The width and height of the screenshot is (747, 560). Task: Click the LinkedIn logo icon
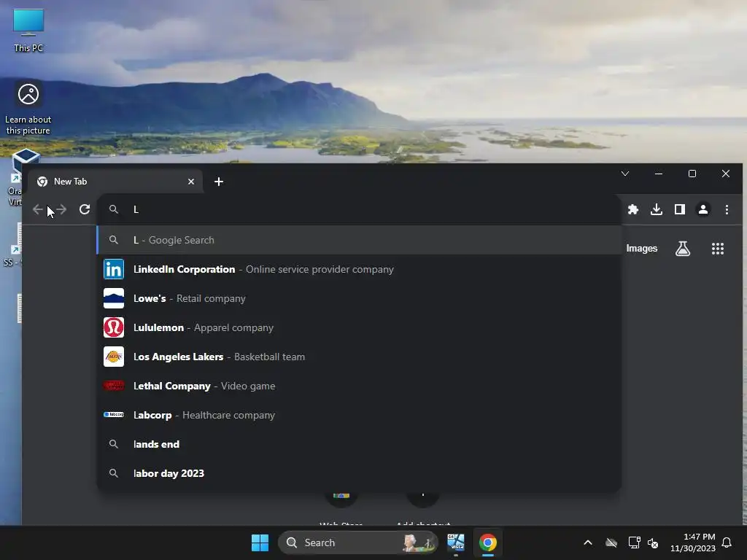click(114, 270)
